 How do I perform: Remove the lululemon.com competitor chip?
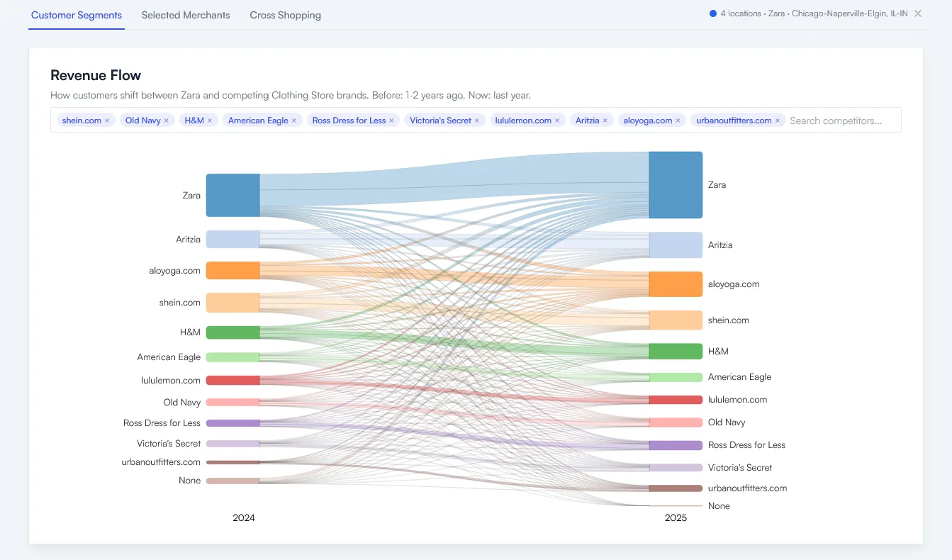[557, 121]
